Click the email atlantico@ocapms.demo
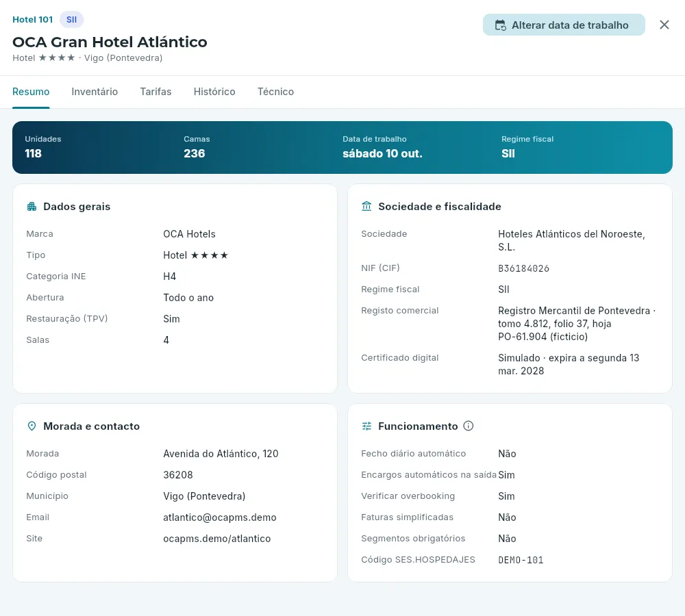 coord(220,517)
